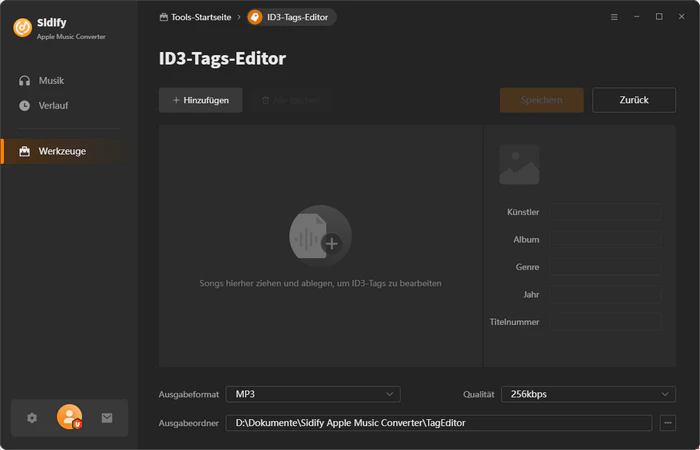This screenshot has height=450, width=700.
Task: Click the Hinzufügen button
Action: [200, 100]
